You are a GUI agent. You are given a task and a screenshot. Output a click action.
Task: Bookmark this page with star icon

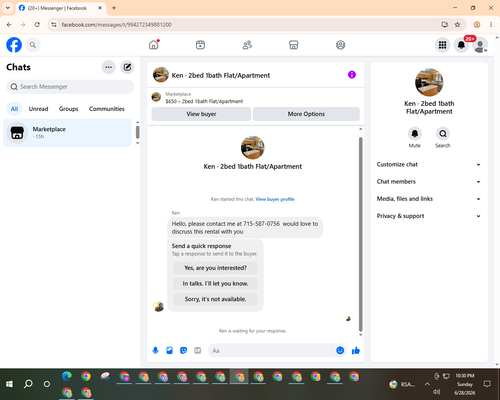click(x=457, y=24)
